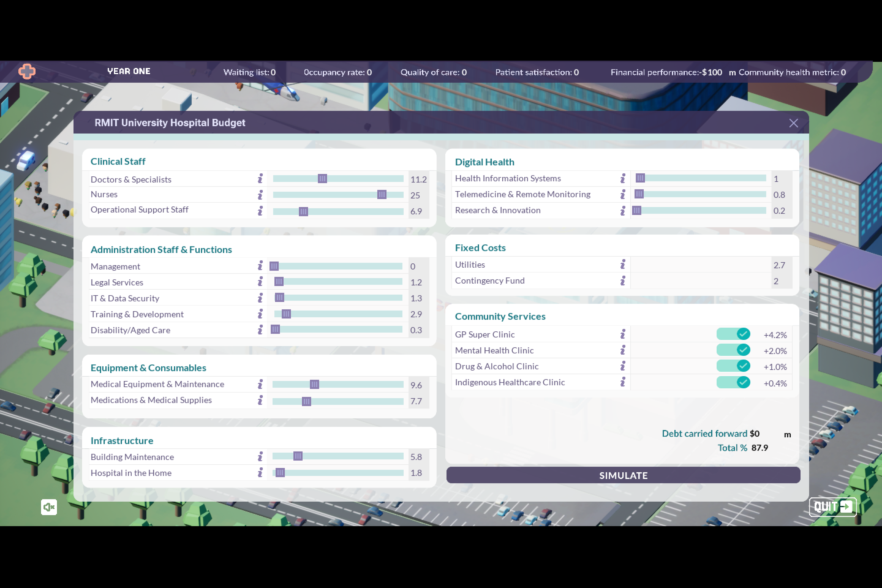This screenshot has width=882, height=588.
Task: Click the Health Information Systems slider handle
Action: click(x=640, y=178)
